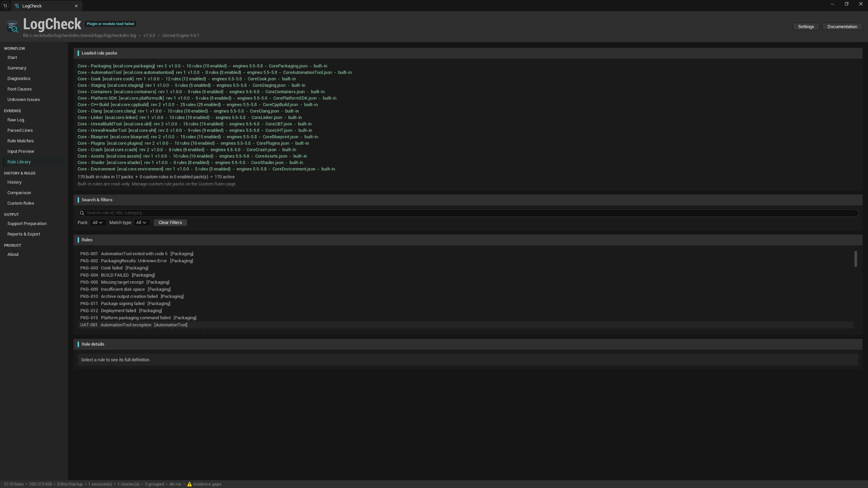Click the Core - Containers rule pack line
The width and height of the screenshot is (868, 488).
201,92
